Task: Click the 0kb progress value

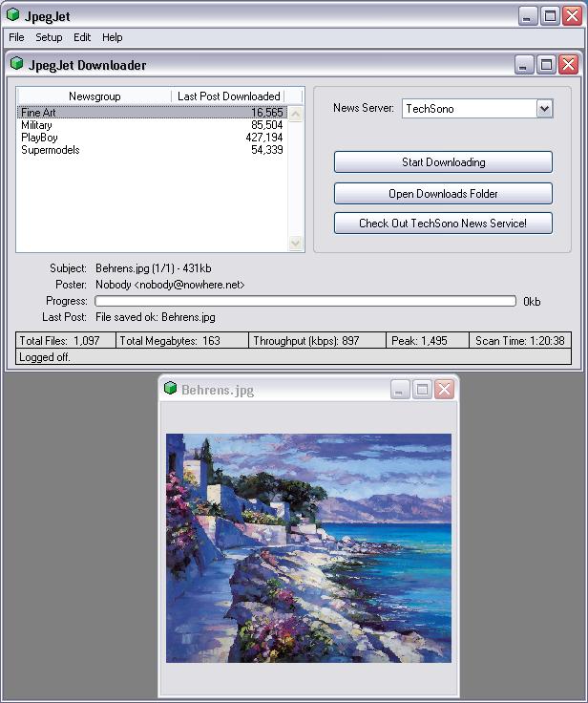Action: point(532,301)
